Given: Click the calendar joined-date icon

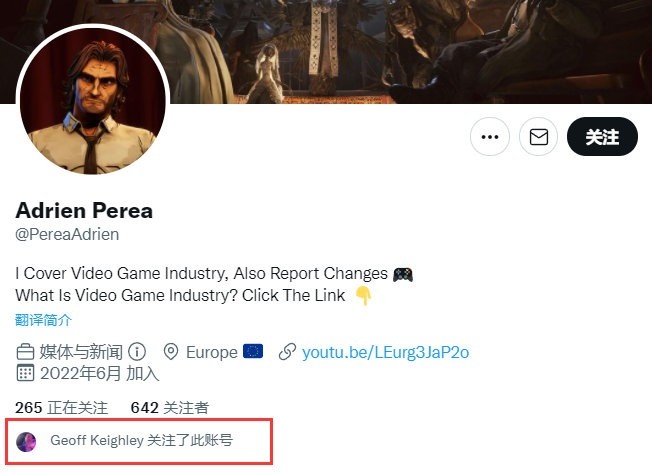Looking at the screenshot, I should click(x=26, y=374).
